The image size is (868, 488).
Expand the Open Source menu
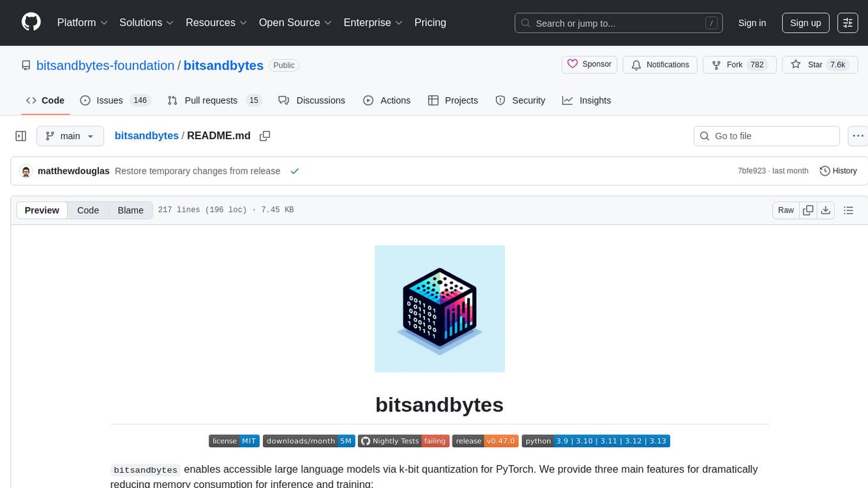pos(296,22)
